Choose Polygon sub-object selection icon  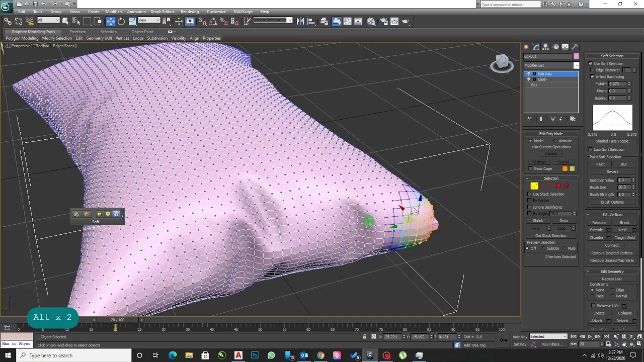click(x=558, y=186)
